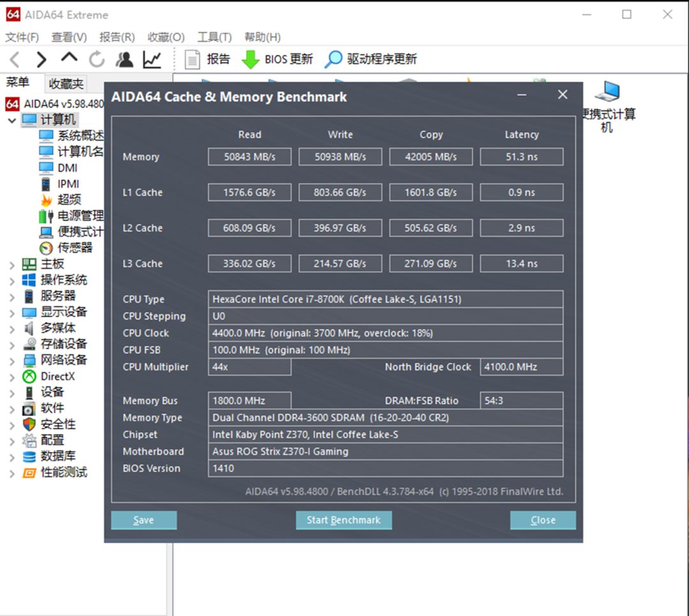Open the 帮助(H) menu
This screenshot has width=689, height=616.
(x=262, y=37)
